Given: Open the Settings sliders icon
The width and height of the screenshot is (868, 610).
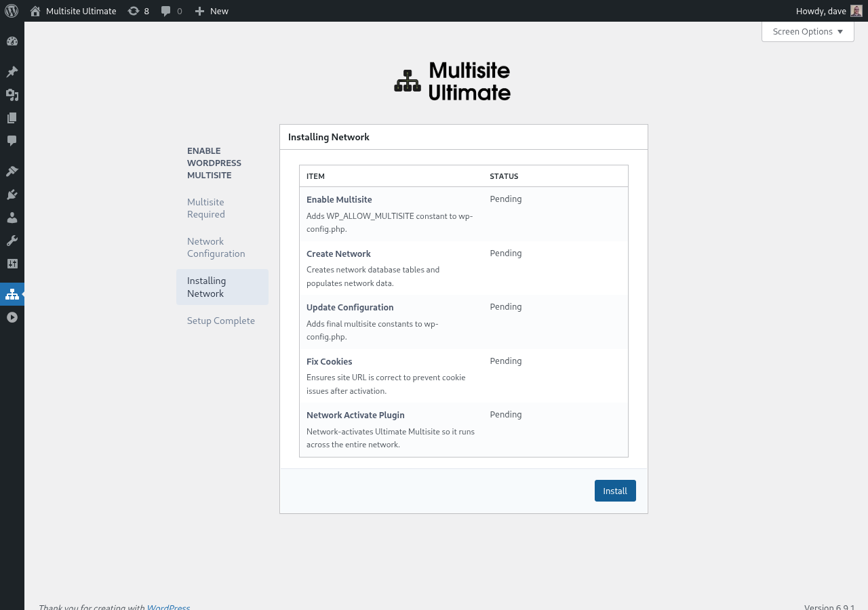Looking at the screenshot, I should tap(12, 264).
